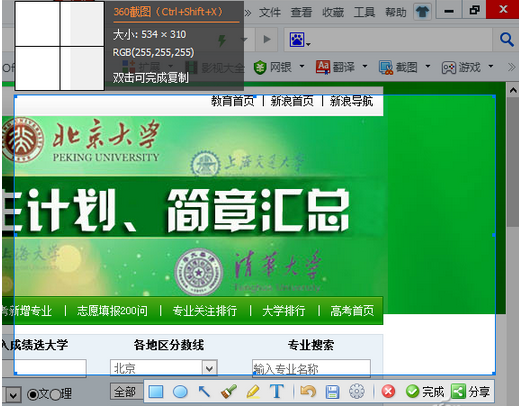Open the 收藏 menu
Screen dimensions: 519x406
(x=333, y=12)
